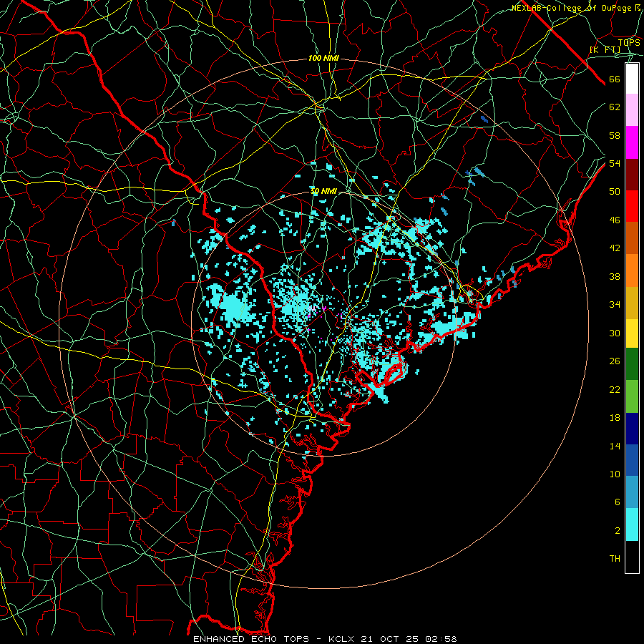Click the legend value '54'
The width and height of the screenshot is (644, 644).
(615, 163)
